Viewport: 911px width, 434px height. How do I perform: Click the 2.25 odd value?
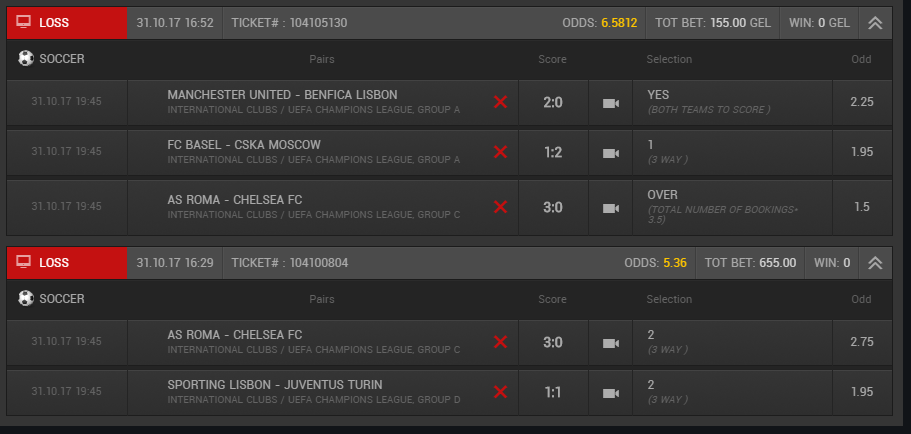tap(861, 102)
